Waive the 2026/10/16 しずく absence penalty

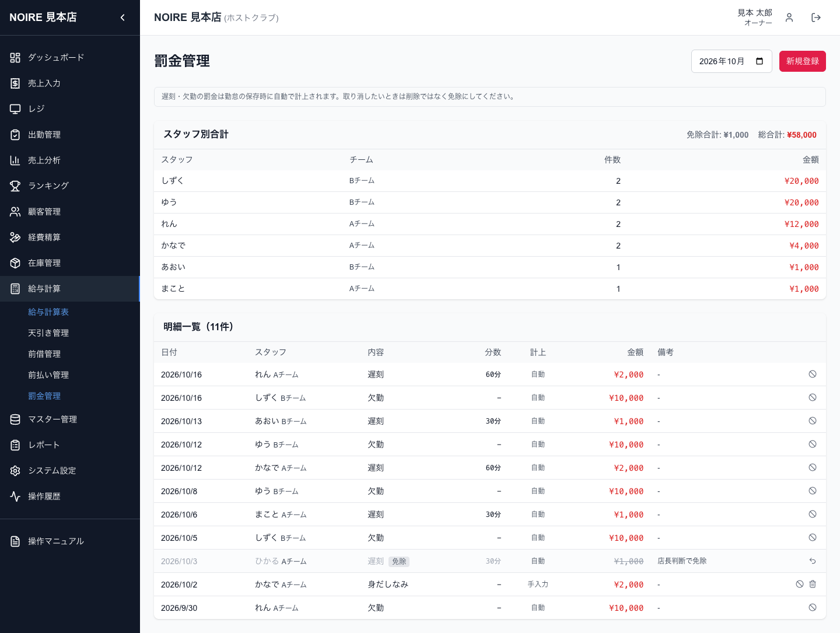click(x=813, y=397)
